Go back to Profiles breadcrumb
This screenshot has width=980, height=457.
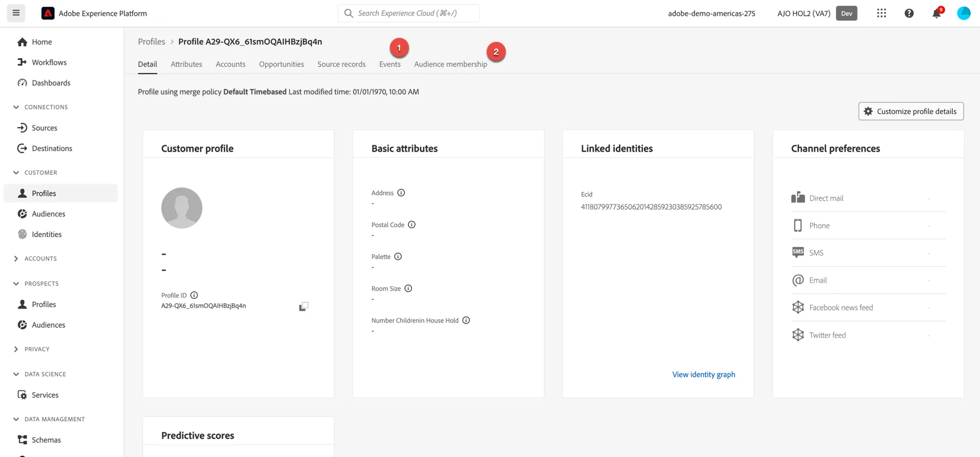(x=152, y=42)
